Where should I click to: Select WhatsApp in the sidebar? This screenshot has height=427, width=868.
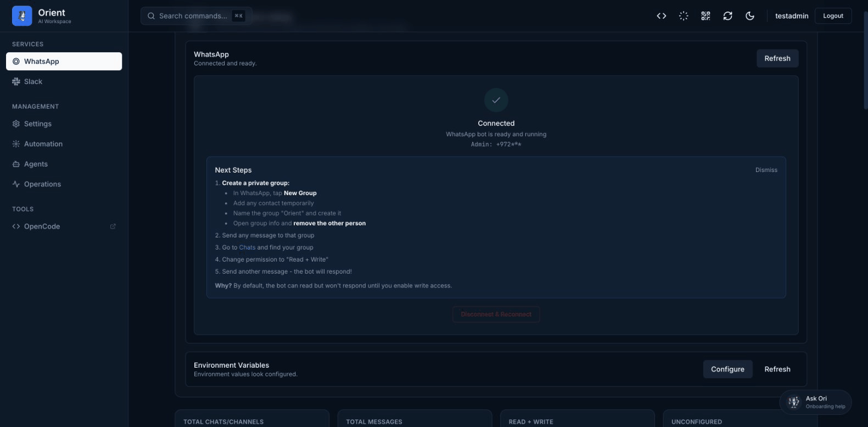coord(64,62)
